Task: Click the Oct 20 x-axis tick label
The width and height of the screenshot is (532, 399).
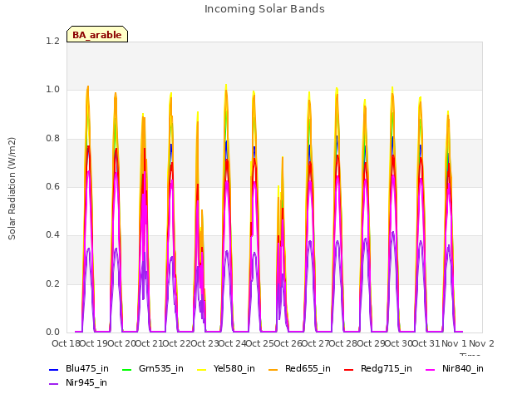Action: [121, 343]
